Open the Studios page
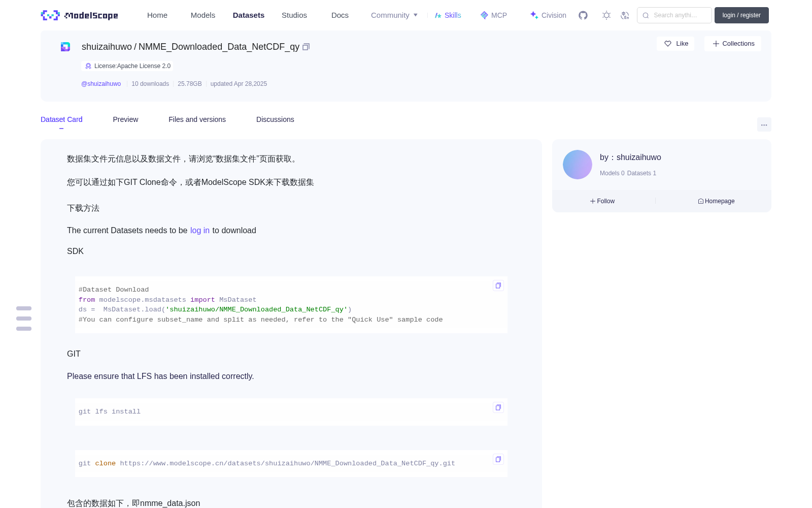Image resolution: width=812 pixels, height=508 pixels. pyautogui.click(x=294, y=15)
